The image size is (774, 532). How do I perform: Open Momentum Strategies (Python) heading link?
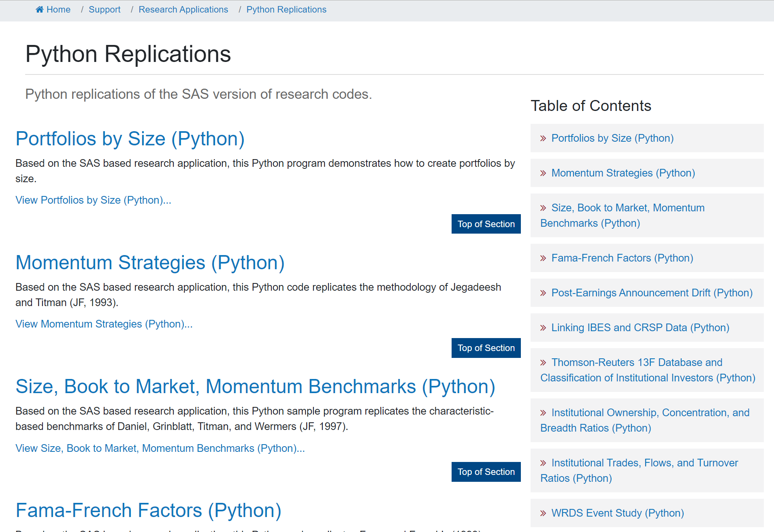point(150,263)
